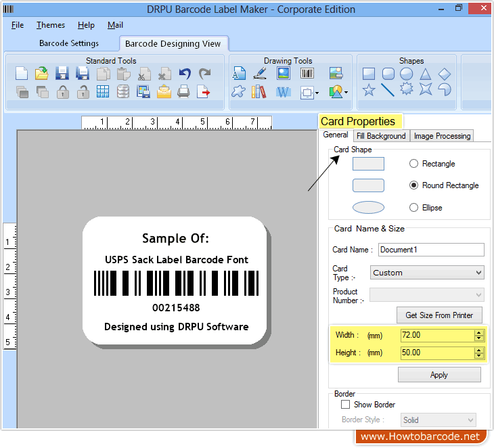Click the Card Name input field
Viewport: 494px width, 448px height.
point(431,250)
